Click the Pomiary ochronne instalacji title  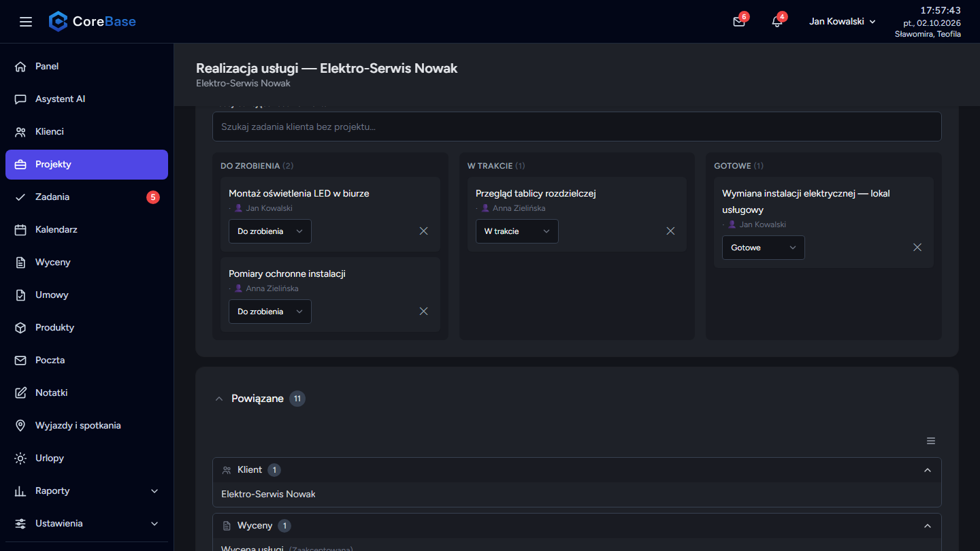coord(287,273)
